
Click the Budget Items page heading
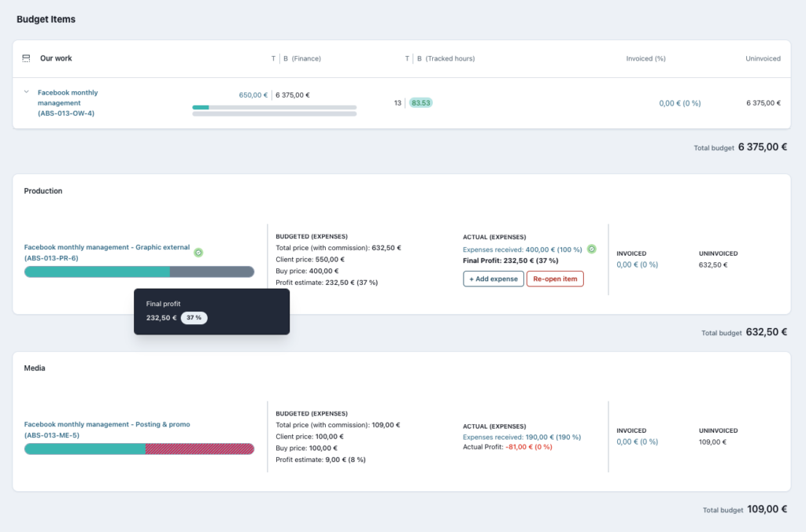click(46, 19)
